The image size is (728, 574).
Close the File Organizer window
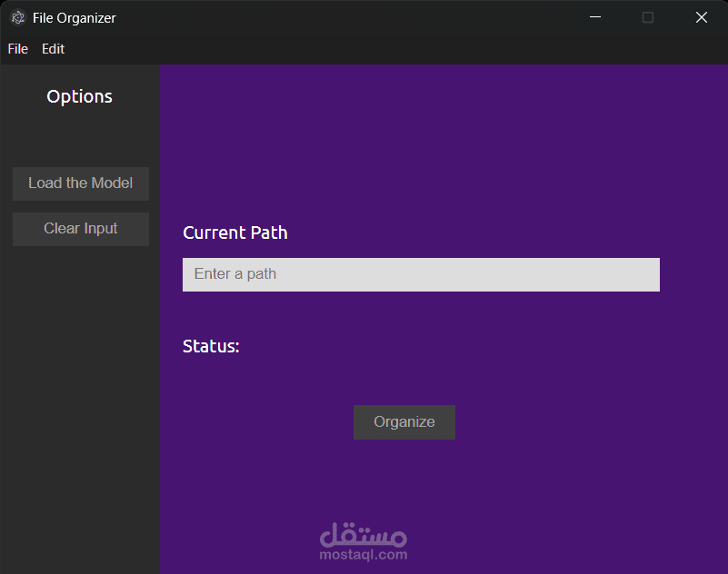point(701,17)
